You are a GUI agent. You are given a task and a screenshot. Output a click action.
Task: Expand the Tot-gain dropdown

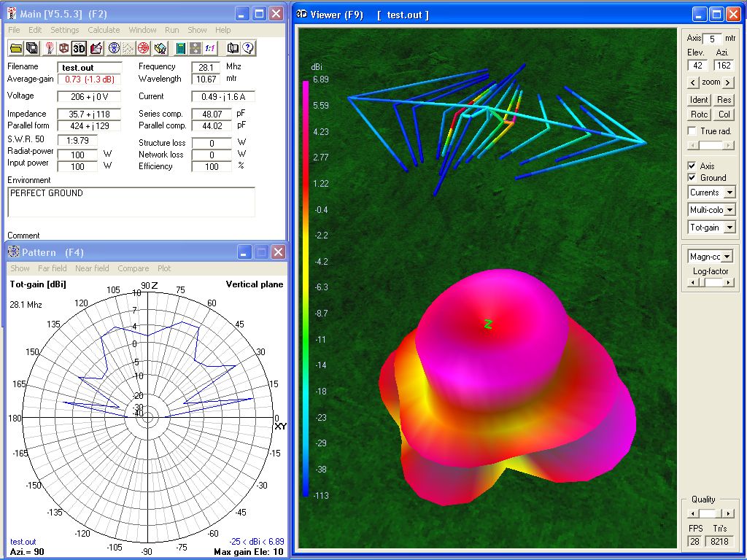[x=729, y=227]
